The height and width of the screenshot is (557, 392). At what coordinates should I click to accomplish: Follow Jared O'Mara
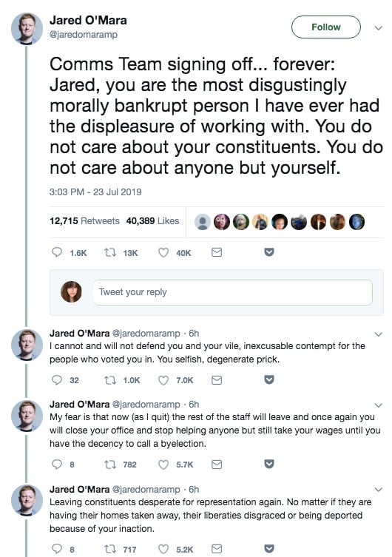pos(326,27)
